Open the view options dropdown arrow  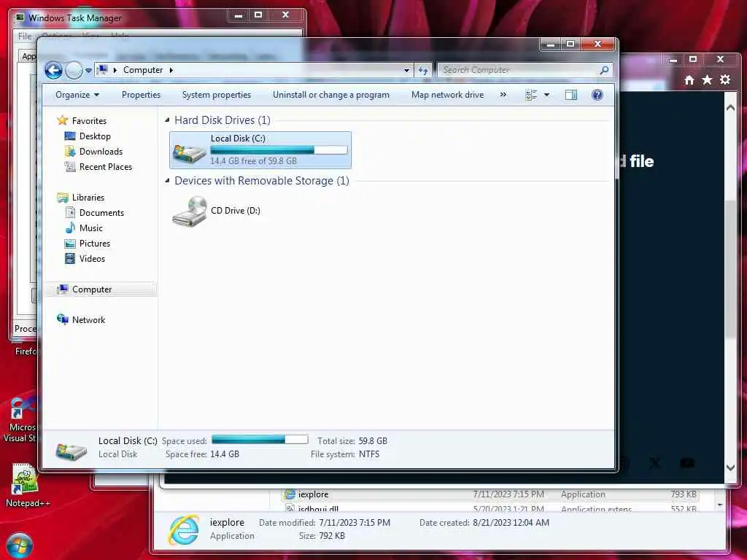(547, 95)
